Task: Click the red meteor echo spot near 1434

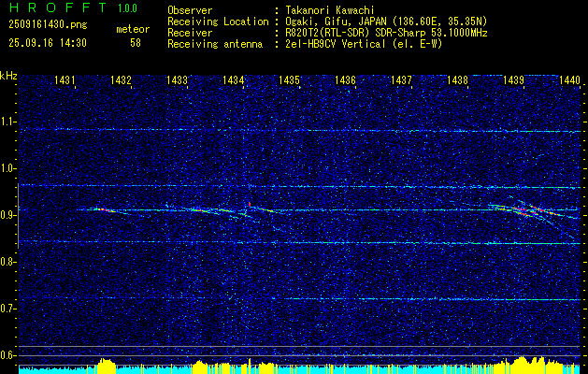Action: point(249,204)
